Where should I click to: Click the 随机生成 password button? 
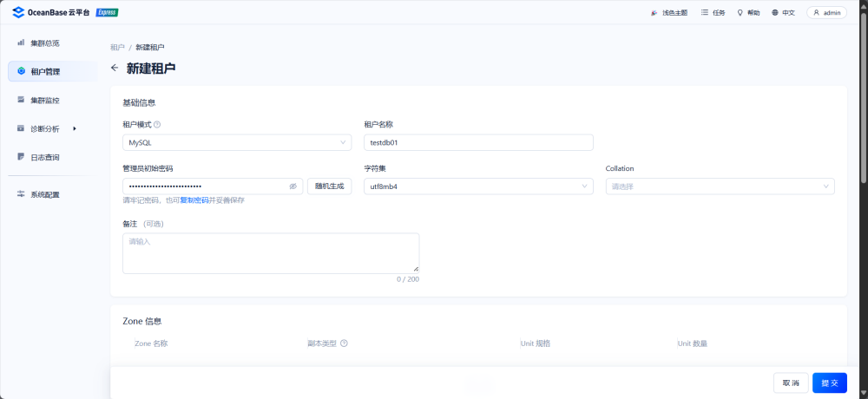(329, 186)
